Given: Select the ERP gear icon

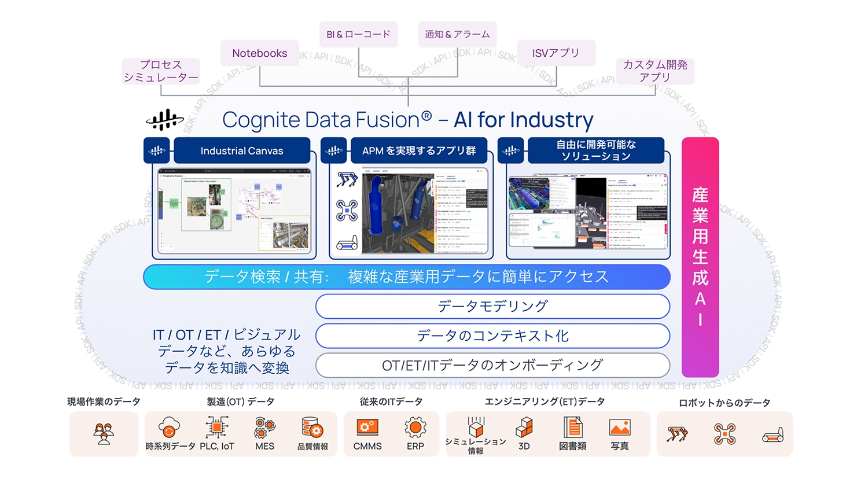Looking at the screenshot, I should [x=415, y=428].
